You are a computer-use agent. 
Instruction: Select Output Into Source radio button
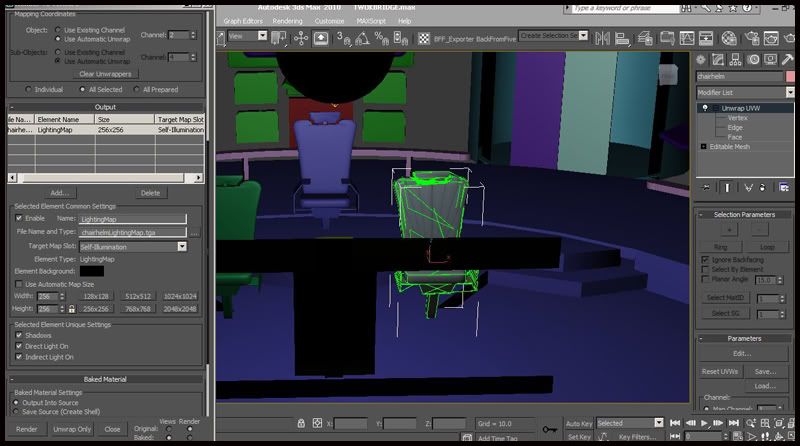point(16,403)
